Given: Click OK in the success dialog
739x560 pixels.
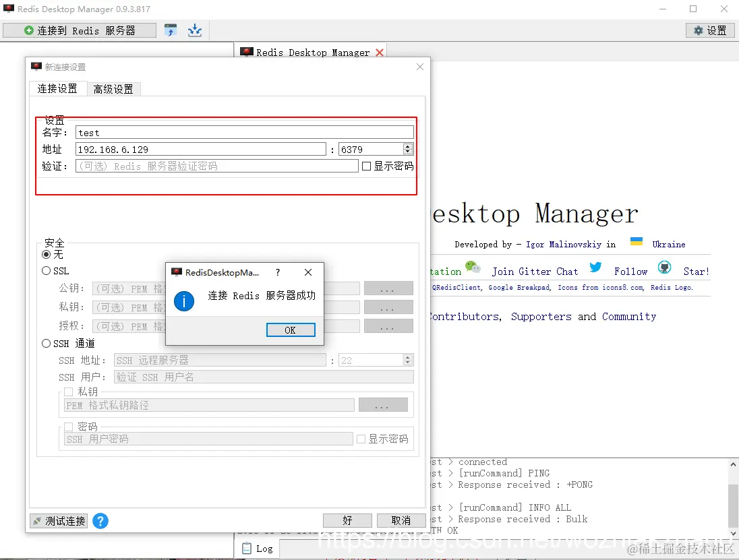Looking at the screenshot, I should point(291,330).
